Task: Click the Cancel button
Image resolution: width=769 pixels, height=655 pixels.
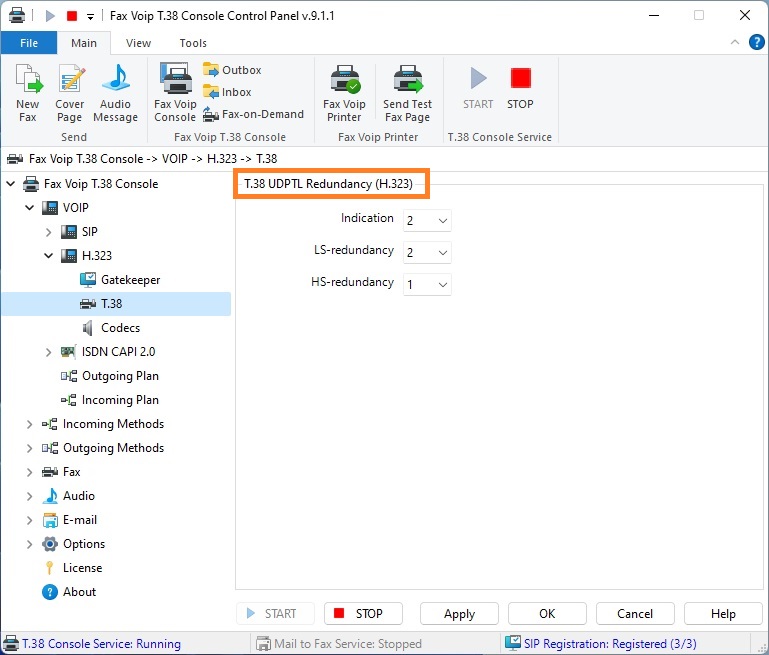Action: point(635,614)
